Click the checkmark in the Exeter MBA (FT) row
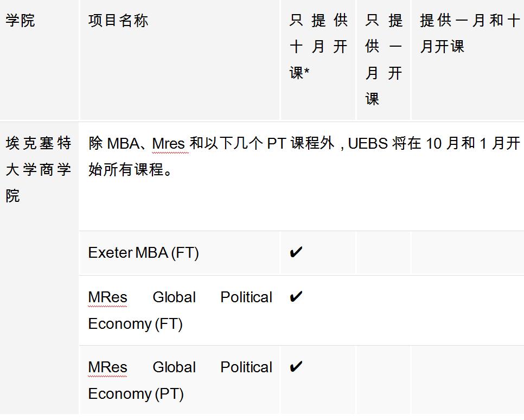This screenshot has width=524, height=420. (296, 252)
